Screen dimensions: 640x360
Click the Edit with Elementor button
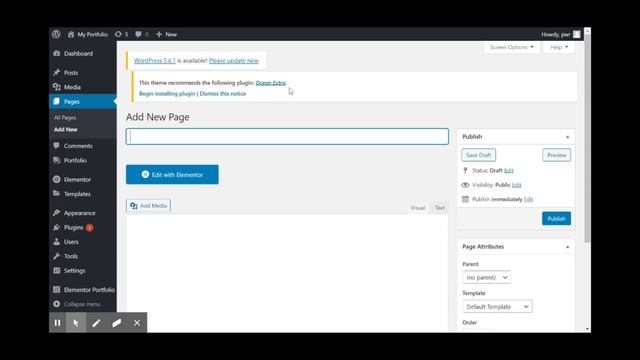[172, 175]
